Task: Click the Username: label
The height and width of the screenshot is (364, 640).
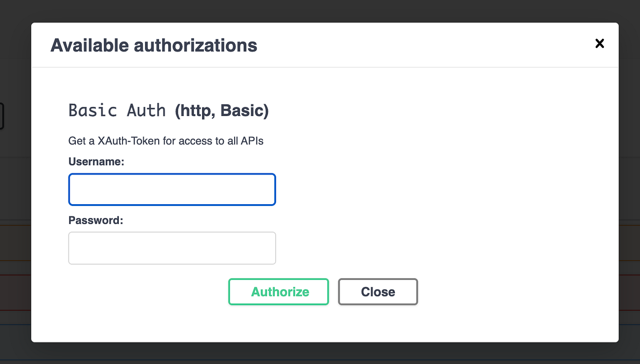Action: click(96, 162)
